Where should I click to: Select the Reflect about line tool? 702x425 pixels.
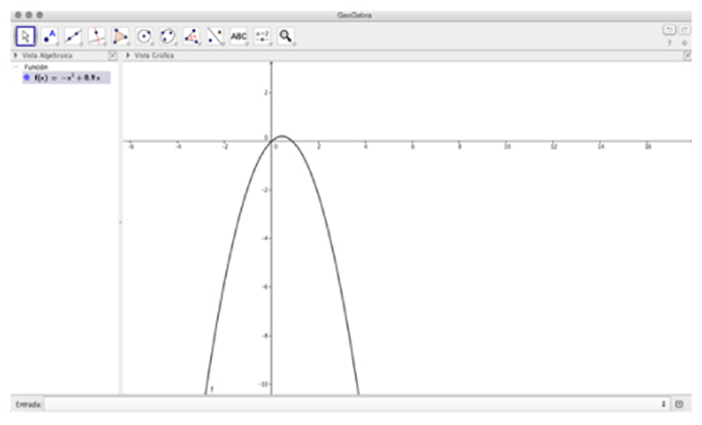215,36
